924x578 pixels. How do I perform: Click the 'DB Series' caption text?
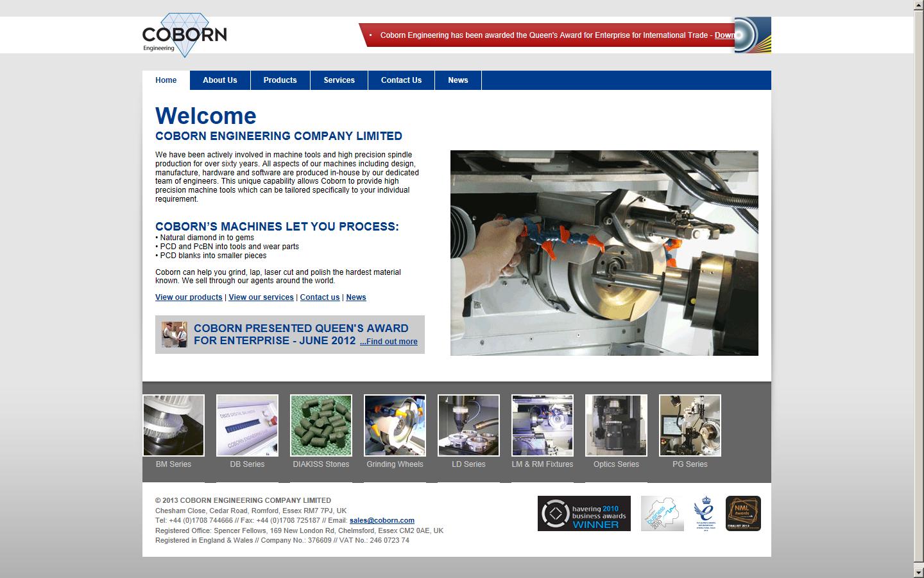click(x=247, y=464)
